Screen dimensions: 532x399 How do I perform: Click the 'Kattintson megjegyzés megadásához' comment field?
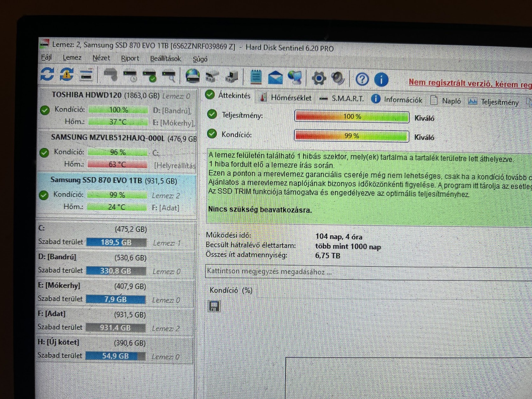(368, 272)
